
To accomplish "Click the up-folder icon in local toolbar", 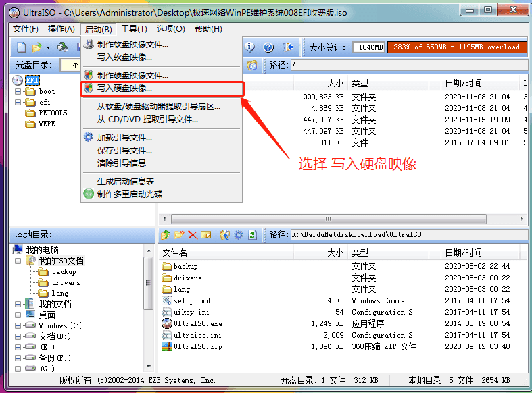I will pos(165,235).
